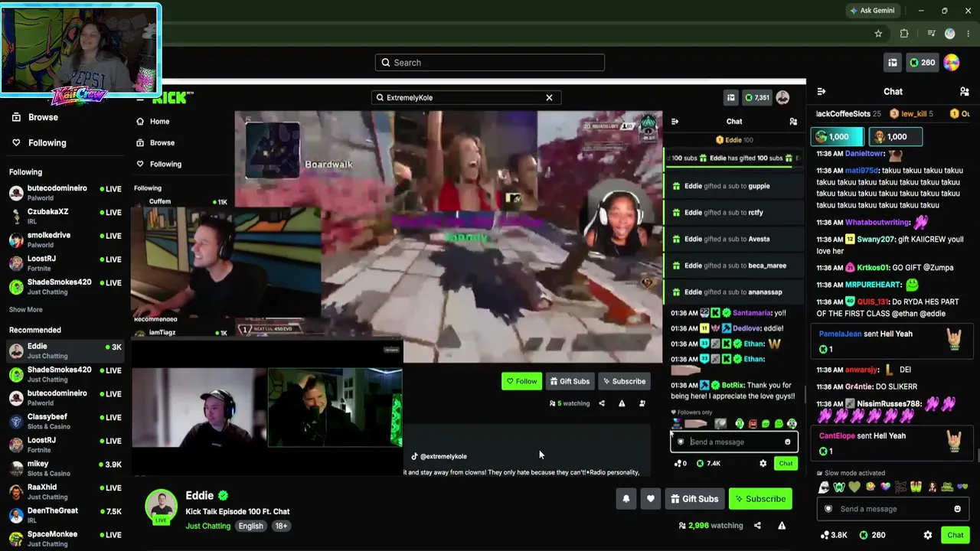The height and width of the screenshot is (551, 980).
Task: Click the 18+ tag
Action: click(x=281, y=526)
